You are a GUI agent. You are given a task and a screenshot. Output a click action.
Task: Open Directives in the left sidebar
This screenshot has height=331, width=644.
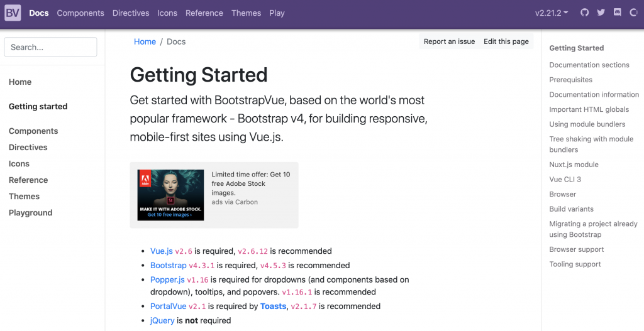[x=28, y=147]
